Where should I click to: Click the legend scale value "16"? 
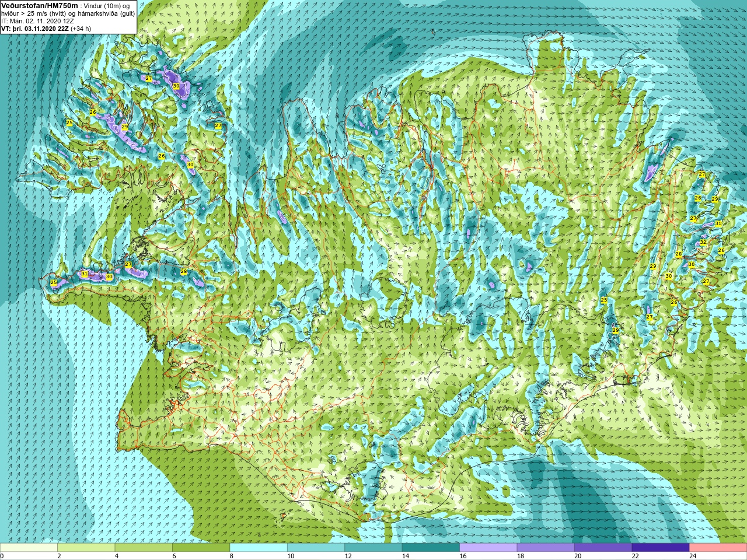[x=463, y=556]
